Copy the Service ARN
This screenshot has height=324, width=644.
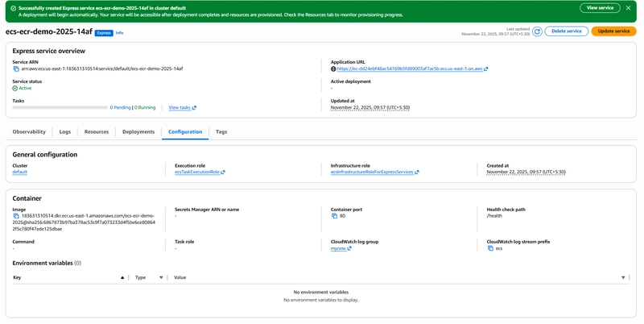point(16,69)
